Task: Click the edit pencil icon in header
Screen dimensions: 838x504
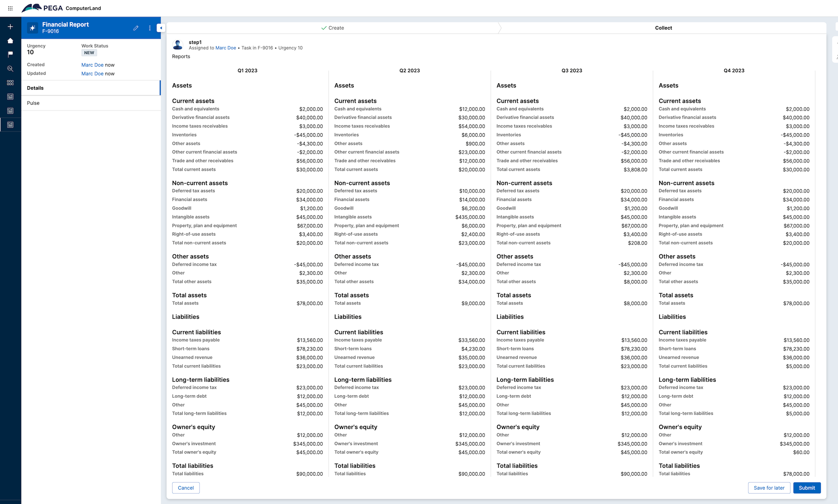Action: coord(136,28)
